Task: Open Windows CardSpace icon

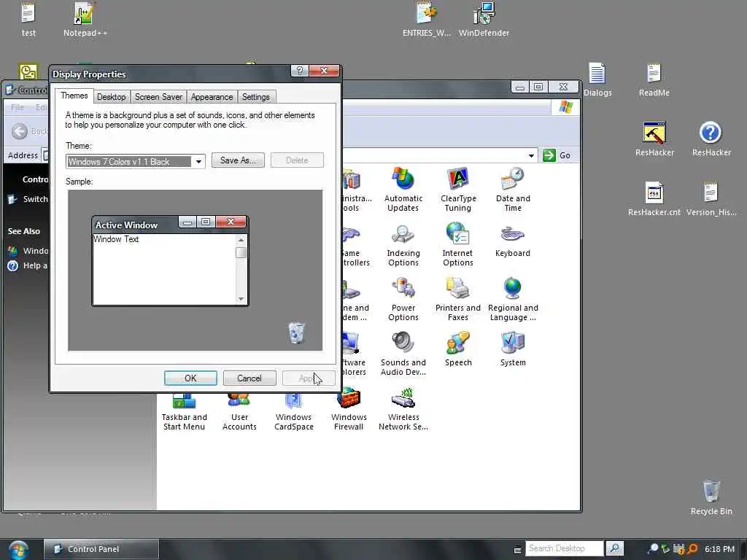Action: [293, 411]
